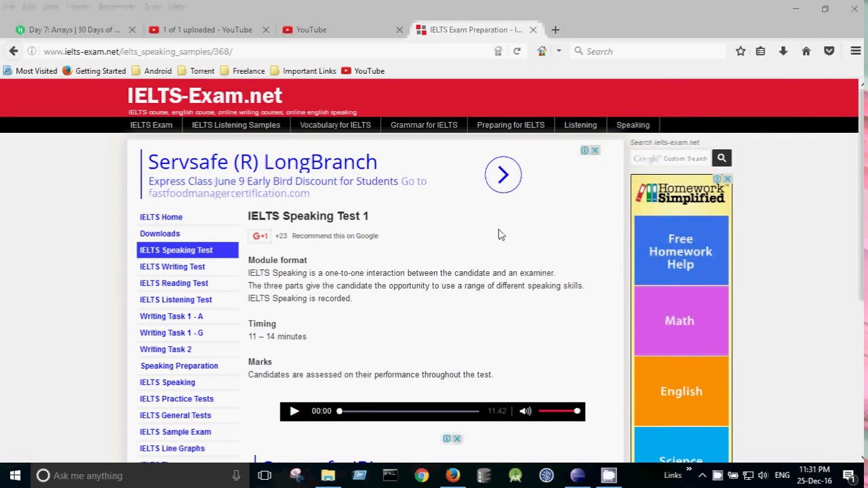Click the home icon in browser toolbar
Image resolution: width=868 pixels, height=488 pixels.
(806, 51)
